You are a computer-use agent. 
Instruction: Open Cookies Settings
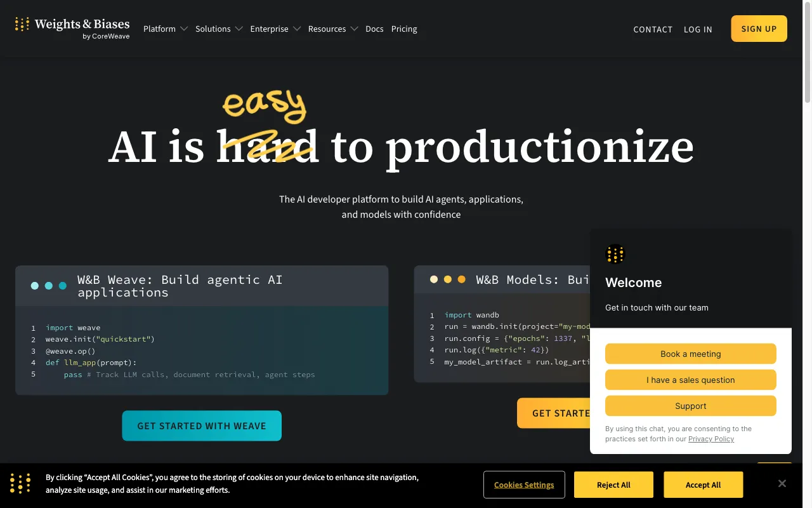pyautogui.click(x=524, y=485)
